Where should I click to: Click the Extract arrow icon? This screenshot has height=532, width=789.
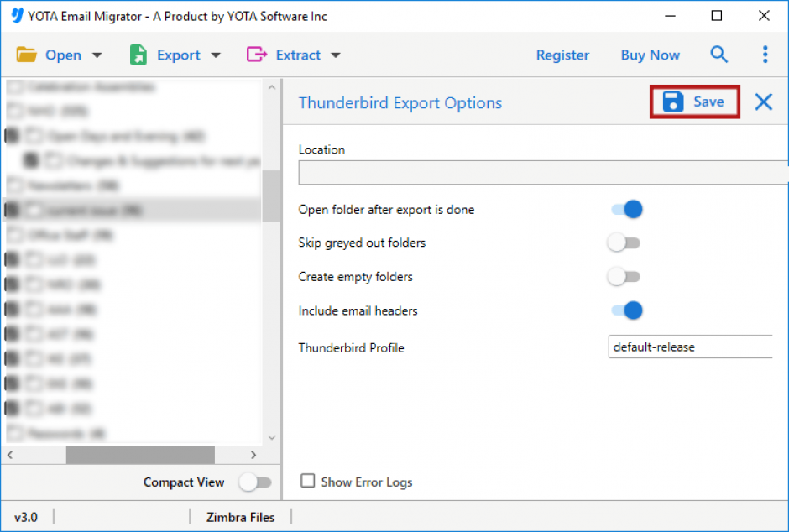[x=256, y=55]
